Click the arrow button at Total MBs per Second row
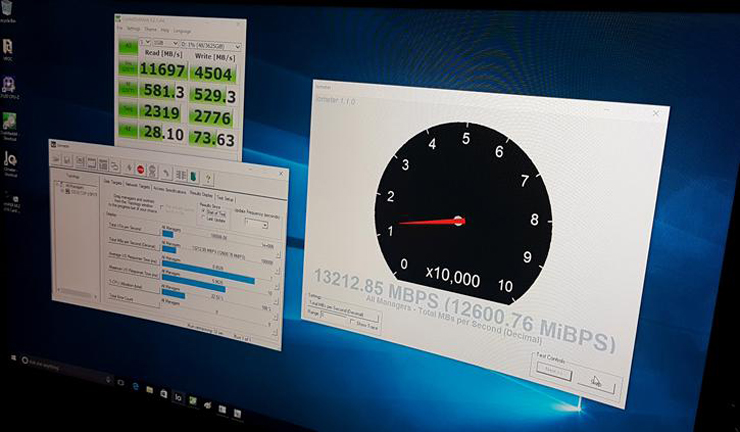Viewport: 740px width, 432px height. (x=277, y=271)
